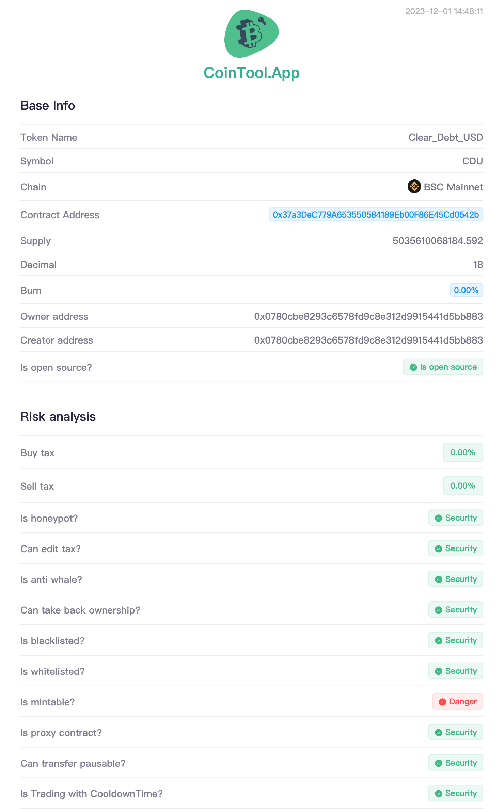Open the blue contract address link
Screen dimensions: 504x812
pos(376,215)
